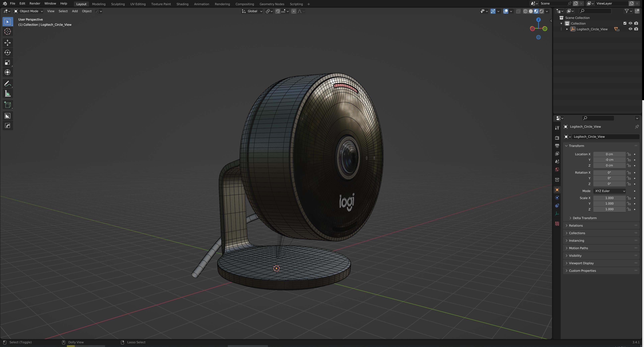The height and width of the screenshot is (347, 644).
Task: Select the Scale tool
Action: 8,63
